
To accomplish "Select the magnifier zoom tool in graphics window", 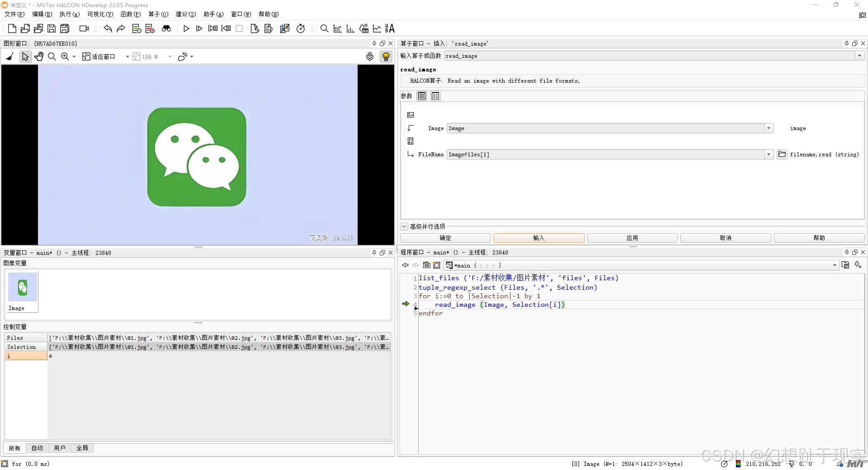I will [x=52, y=56].
